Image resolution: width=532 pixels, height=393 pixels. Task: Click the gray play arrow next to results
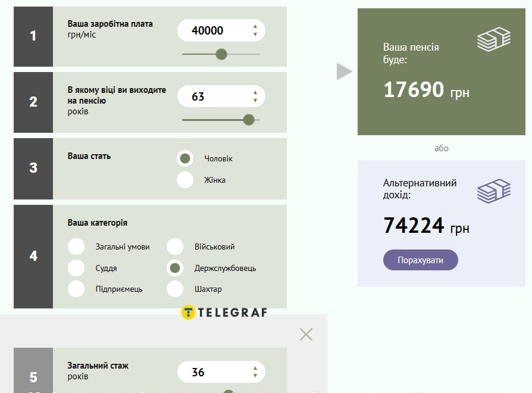click(345, 71)
